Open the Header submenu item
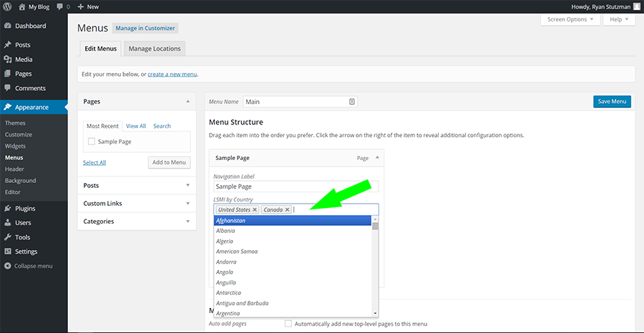Viewport: 644px width, 333px height. (x=14, y=169)
